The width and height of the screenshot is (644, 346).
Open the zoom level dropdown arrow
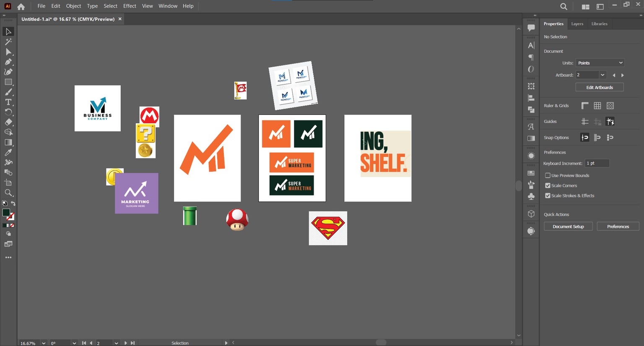44,343
